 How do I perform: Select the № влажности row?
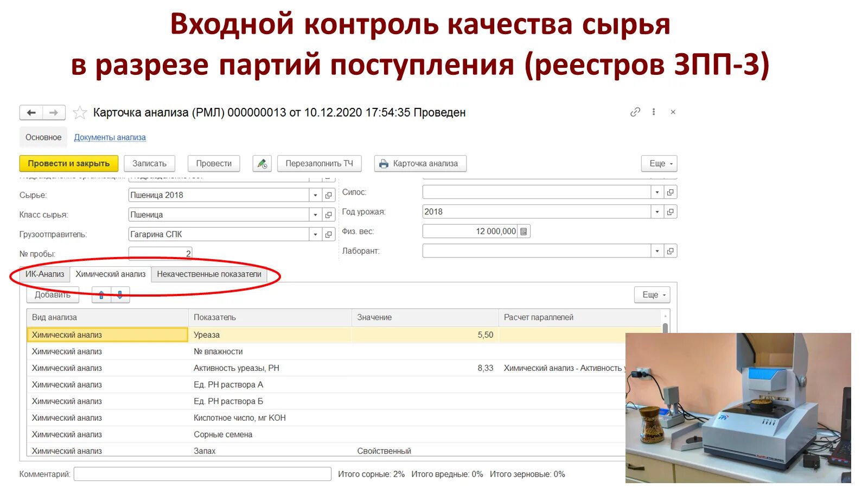point(326,351)
